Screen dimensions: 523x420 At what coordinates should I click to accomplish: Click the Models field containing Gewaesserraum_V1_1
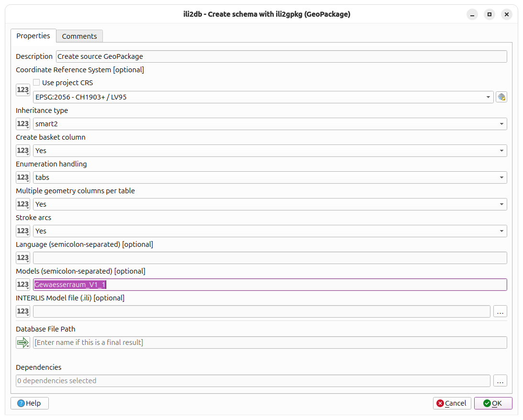click(x=270, y=285)
